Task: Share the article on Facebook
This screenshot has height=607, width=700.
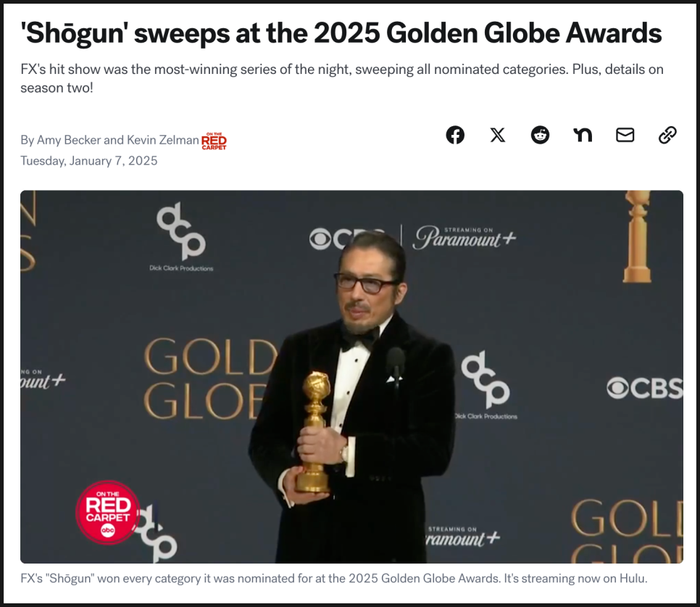Action: pos(455,135)
